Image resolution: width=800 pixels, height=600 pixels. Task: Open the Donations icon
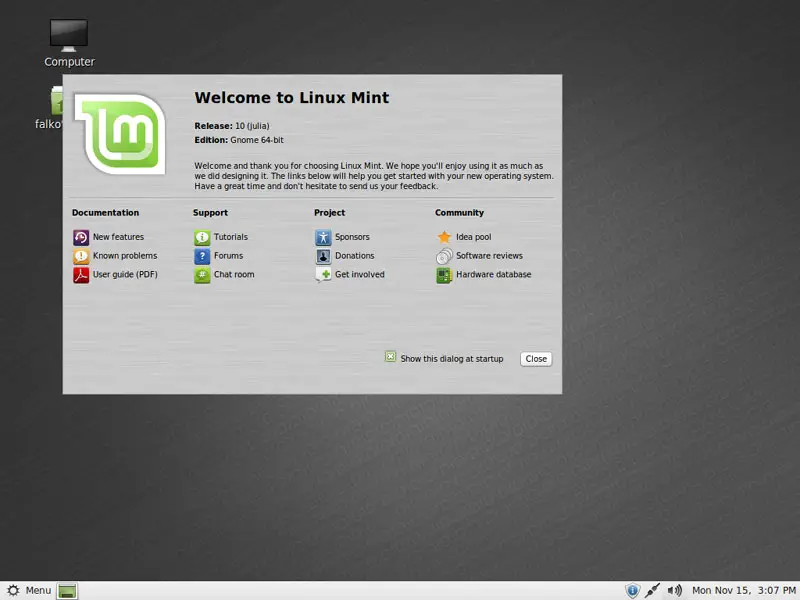tap(323, 256)
